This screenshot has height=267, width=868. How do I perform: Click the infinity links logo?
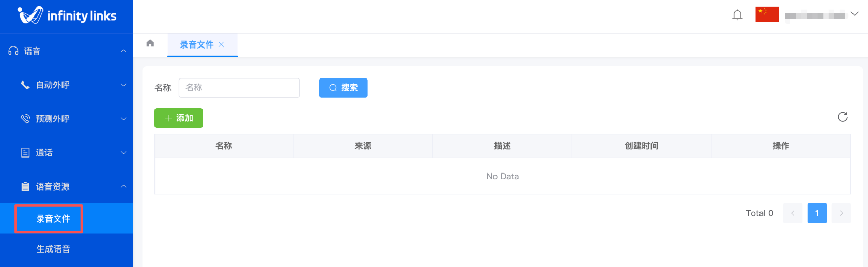pos(67,15)
